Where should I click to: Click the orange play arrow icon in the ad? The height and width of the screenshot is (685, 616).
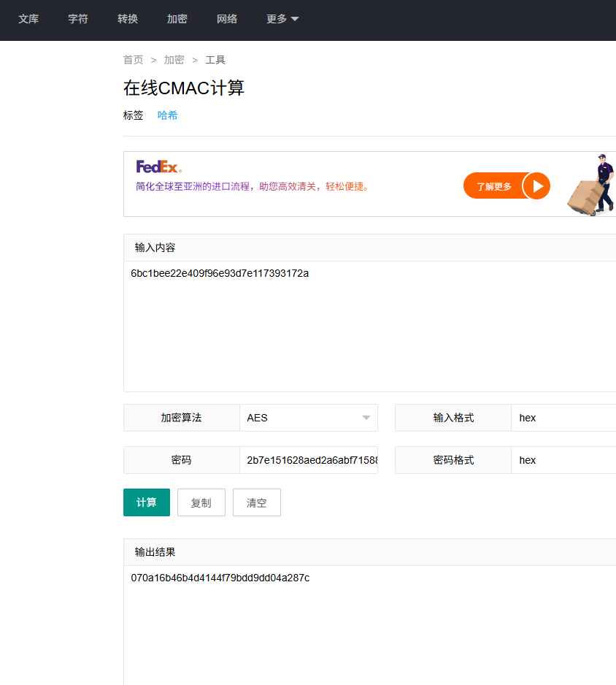pyautogui.click(x=537, y=185)
